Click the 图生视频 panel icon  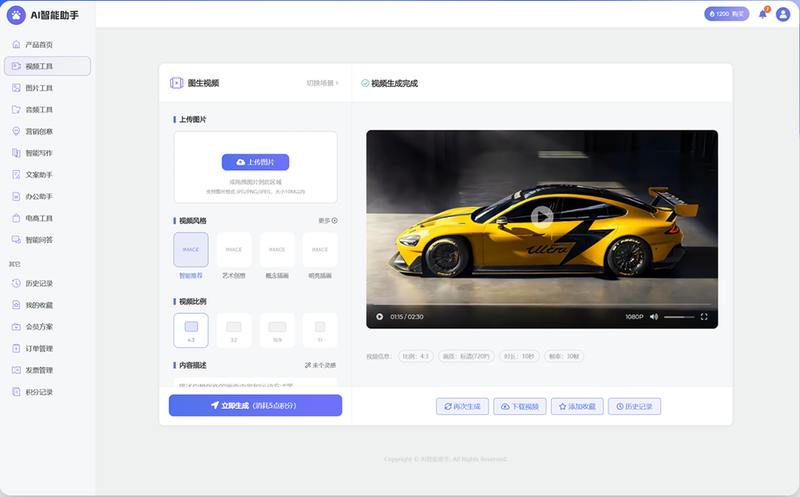point(177,83)
